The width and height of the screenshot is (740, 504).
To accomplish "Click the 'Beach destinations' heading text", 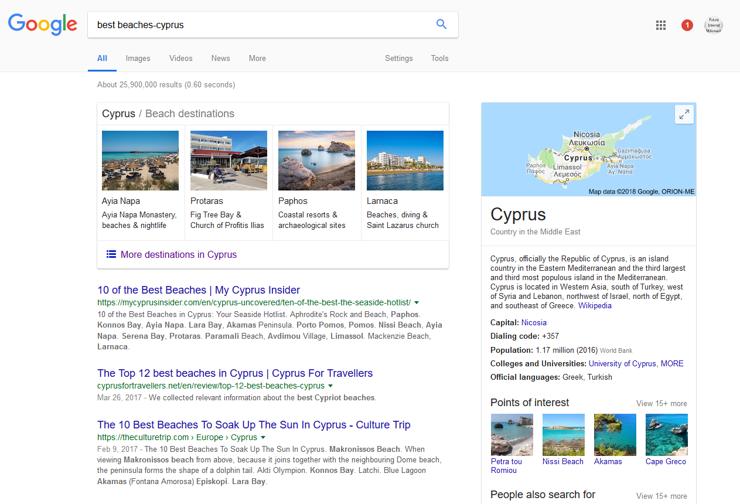I will 190,114.
